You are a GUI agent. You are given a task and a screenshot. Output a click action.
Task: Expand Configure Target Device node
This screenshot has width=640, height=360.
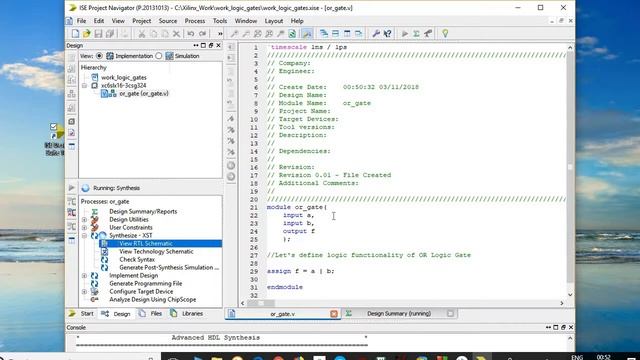point(84,291)
